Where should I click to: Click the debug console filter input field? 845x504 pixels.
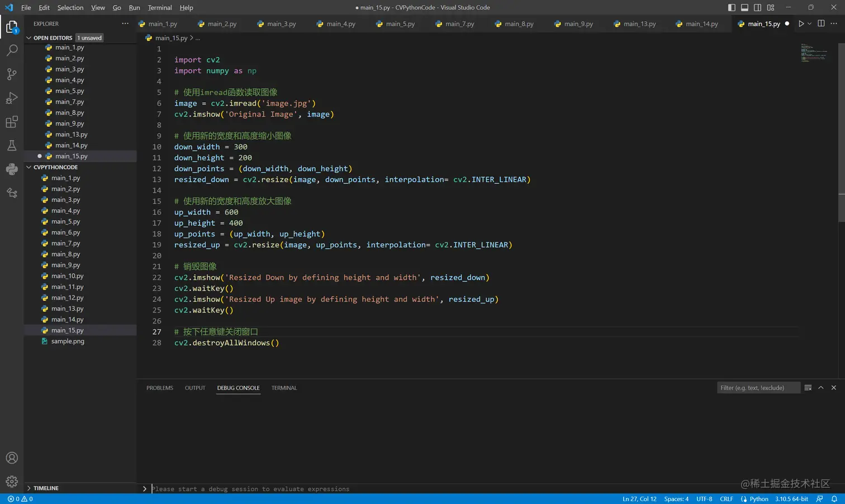[757, 388]
